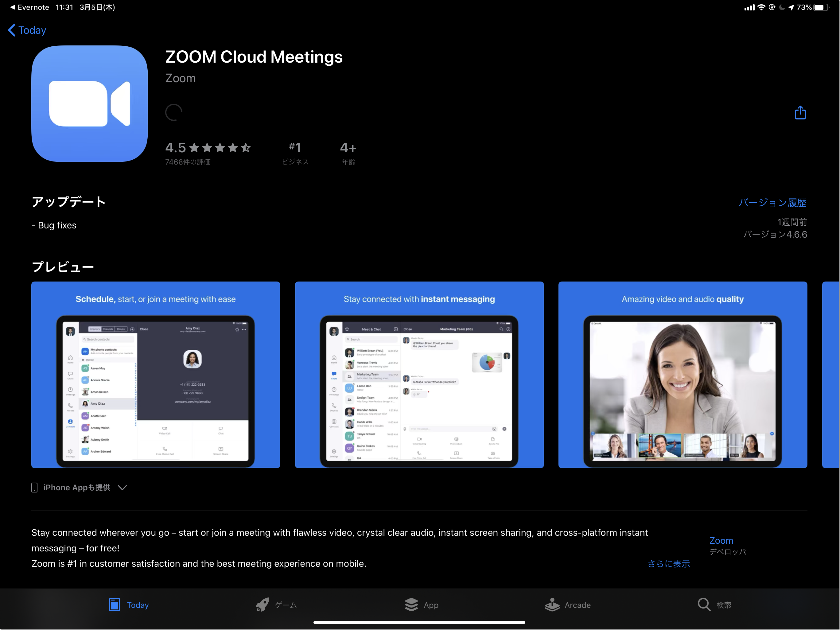Tap the Bug fixes update note
This screenshot has height=630, width=840.
pos(54,226)
